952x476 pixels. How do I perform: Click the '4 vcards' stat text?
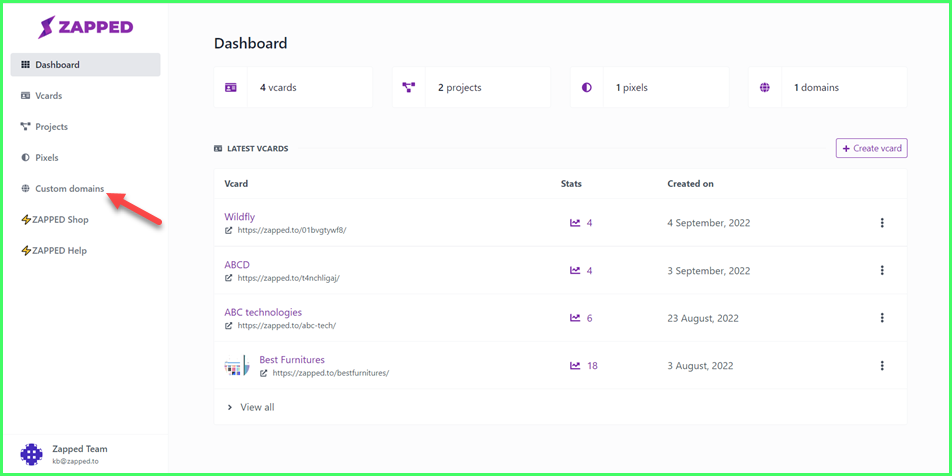278,87
